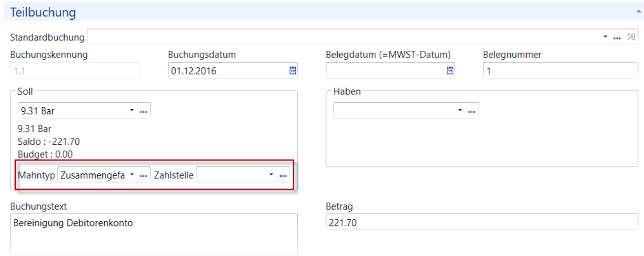Click into the Belegnummer field
Image resolution: width=644 pixels, height=256 pixels.
tap(560, 71)
